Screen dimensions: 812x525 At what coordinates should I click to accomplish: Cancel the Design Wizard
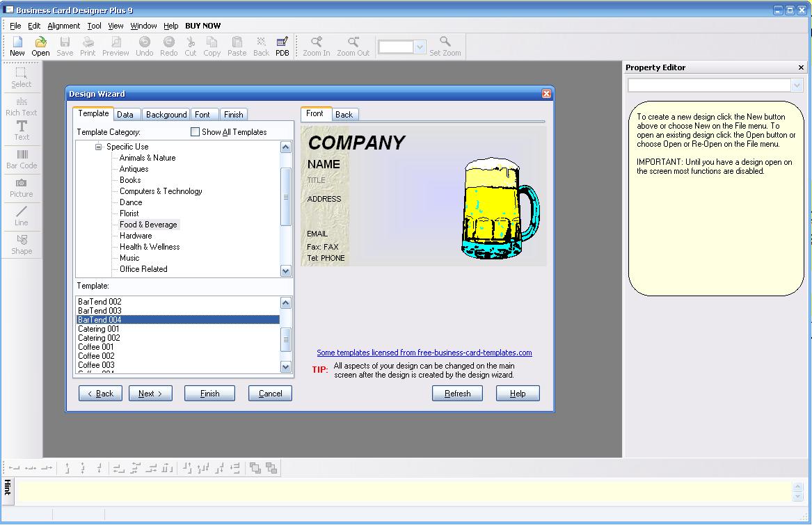click(271, 394)
